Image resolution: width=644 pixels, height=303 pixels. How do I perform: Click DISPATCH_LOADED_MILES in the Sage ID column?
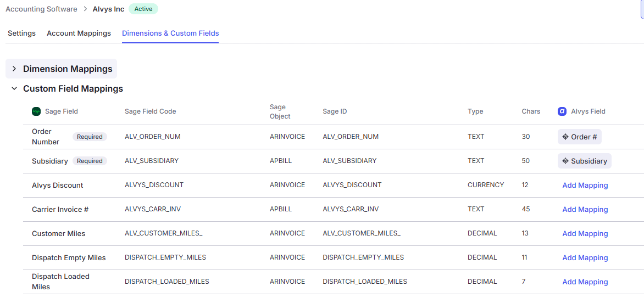click(x=365, y=282)
